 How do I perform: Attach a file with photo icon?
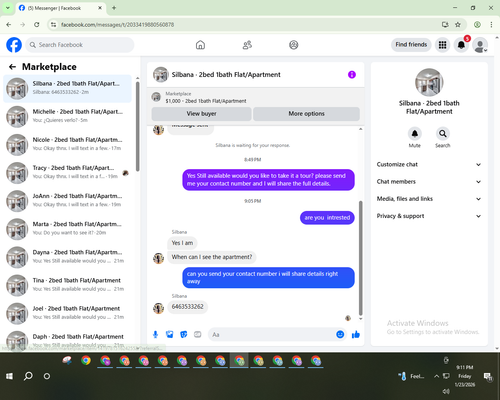(x=170, y=334)
